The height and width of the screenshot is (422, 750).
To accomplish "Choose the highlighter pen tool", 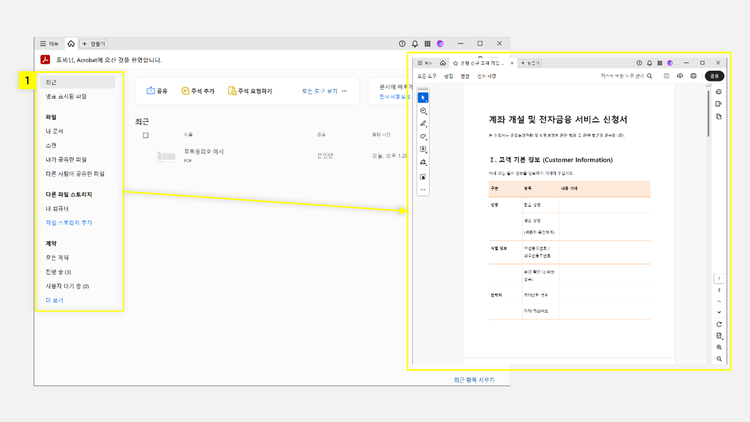I will pyautogui.click(x=423, y=124).
